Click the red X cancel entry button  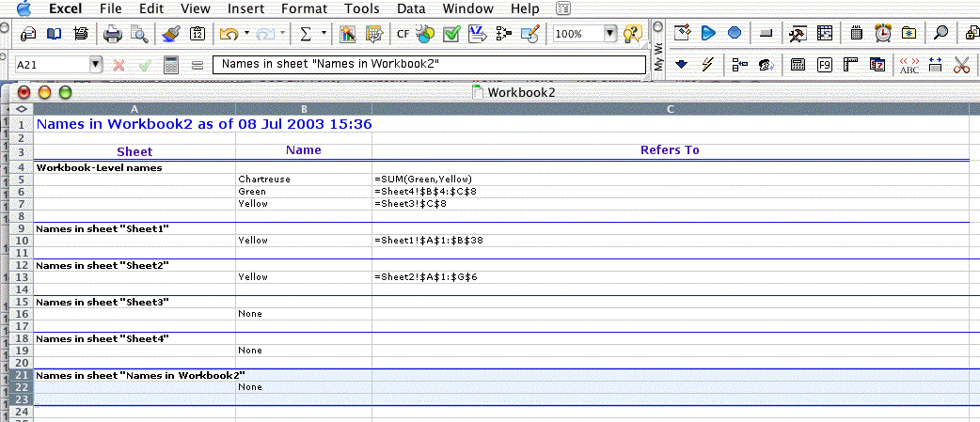119,65
